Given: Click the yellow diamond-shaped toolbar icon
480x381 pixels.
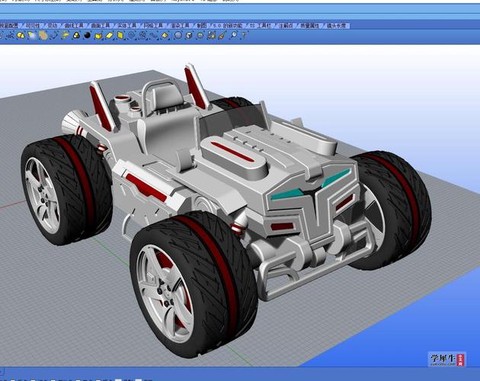Looking at the screenshot, I should 164,35.
